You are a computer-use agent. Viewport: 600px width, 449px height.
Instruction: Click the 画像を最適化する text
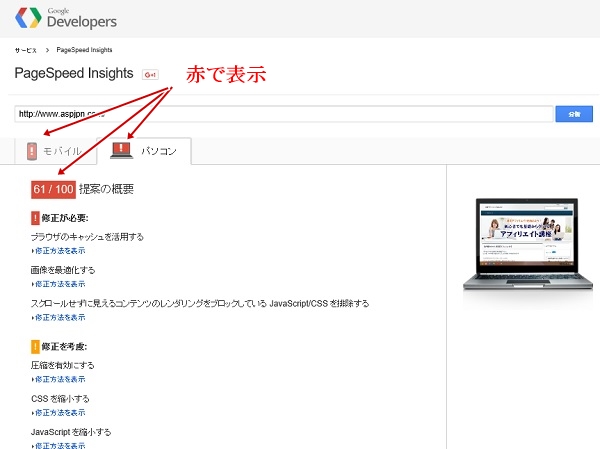click(63, 270)
